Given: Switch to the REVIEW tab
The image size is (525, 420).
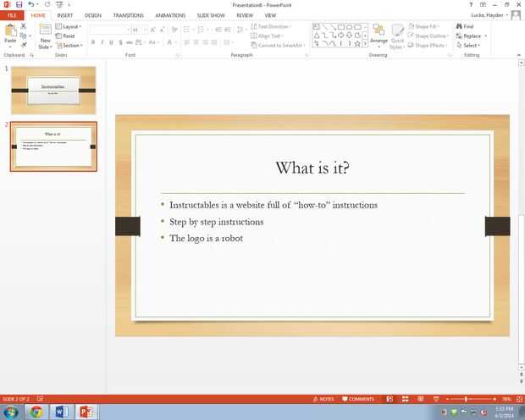Looking at the screenshot, I should 245,15.
